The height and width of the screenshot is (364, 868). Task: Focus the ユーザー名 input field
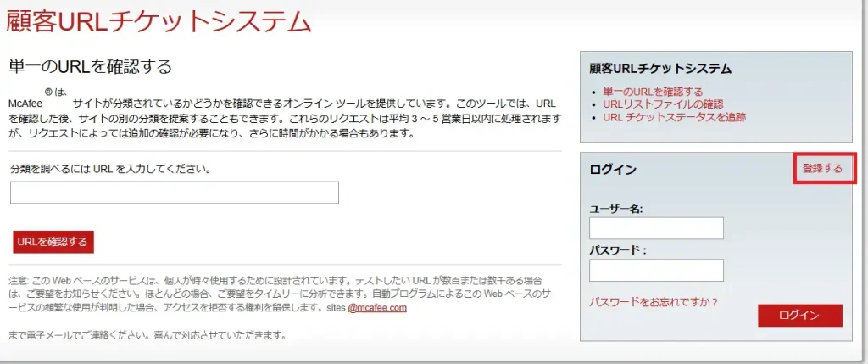click(x=657, y=228)
